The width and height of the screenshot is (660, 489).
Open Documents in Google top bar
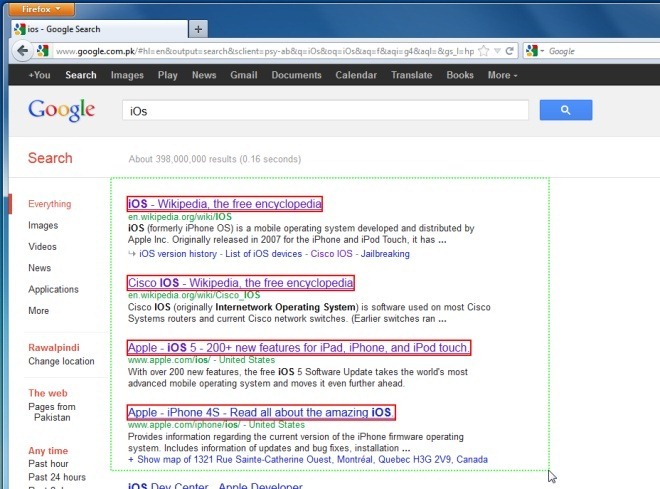(296, 75)
